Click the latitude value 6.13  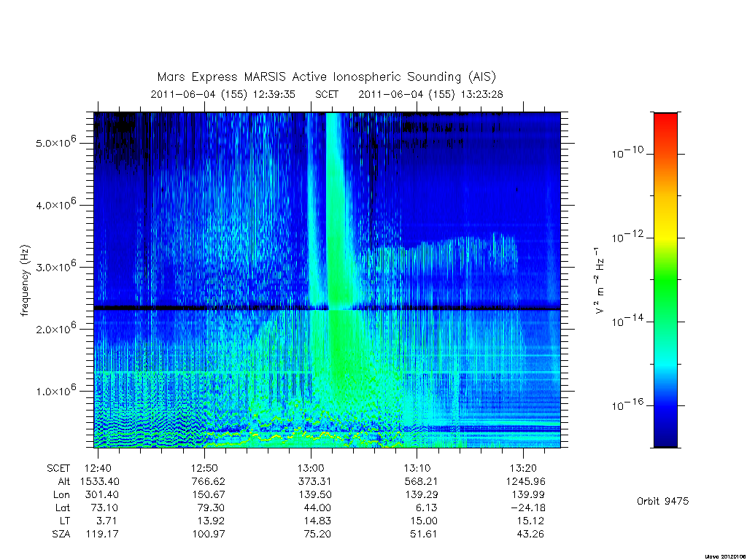[x=426, y=508]
